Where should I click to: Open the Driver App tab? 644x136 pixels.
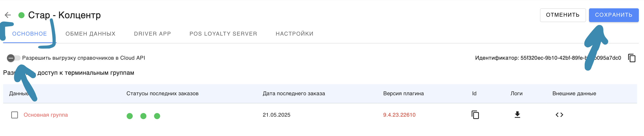coord(152,34)
